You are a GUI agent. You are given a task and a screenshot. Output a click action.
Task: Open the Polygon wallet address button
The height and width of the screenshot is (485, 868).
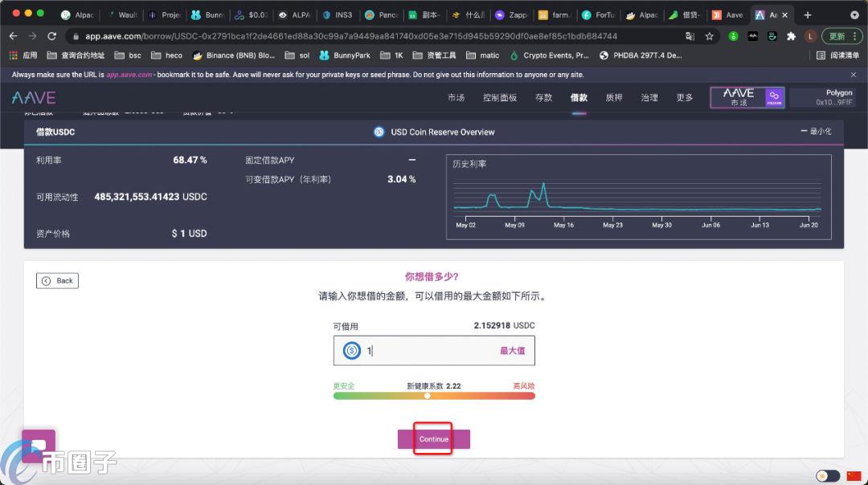pyautogui.click(x=823, y=97)
